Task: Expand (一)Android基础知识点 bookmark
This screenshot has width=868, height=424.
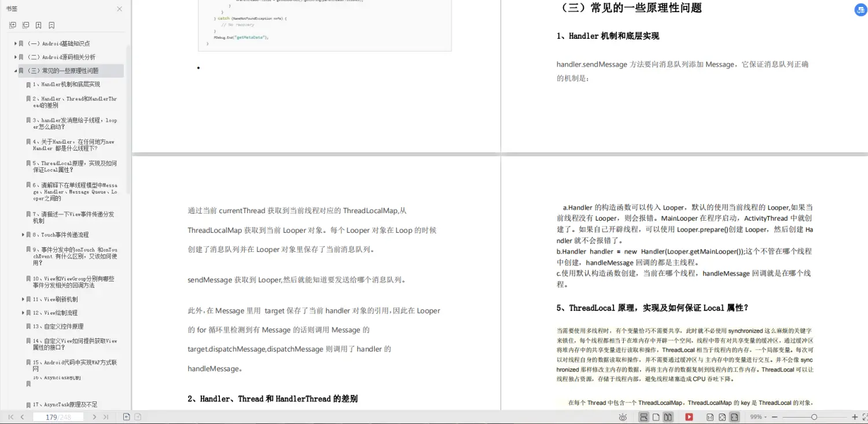Action: coord(16,43)
